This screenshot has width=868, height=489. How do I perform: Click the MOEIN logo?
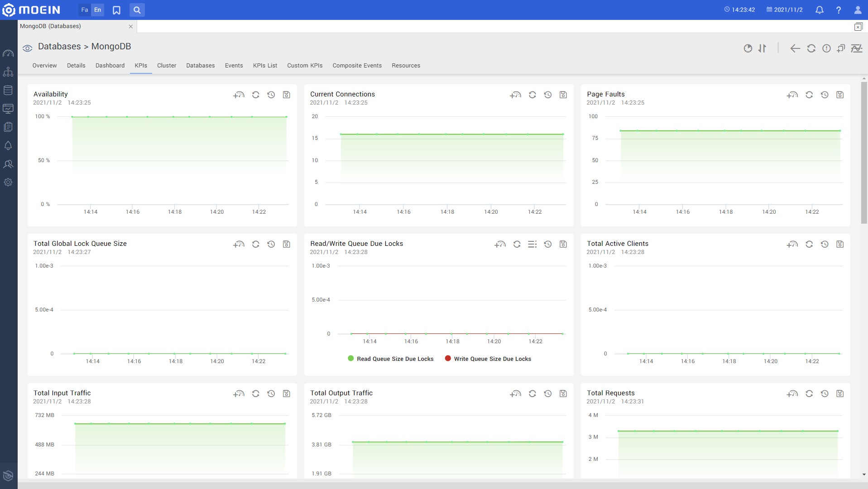click(31, 10)
